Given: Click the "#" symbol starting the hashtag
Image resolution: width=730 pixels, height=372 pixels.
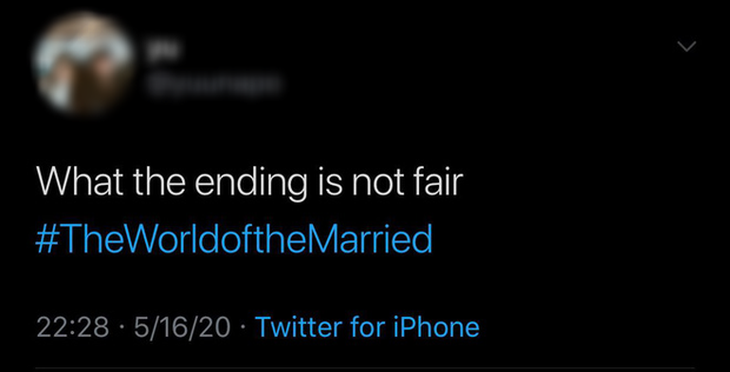Looking at the screenshot, I should 45,239.
